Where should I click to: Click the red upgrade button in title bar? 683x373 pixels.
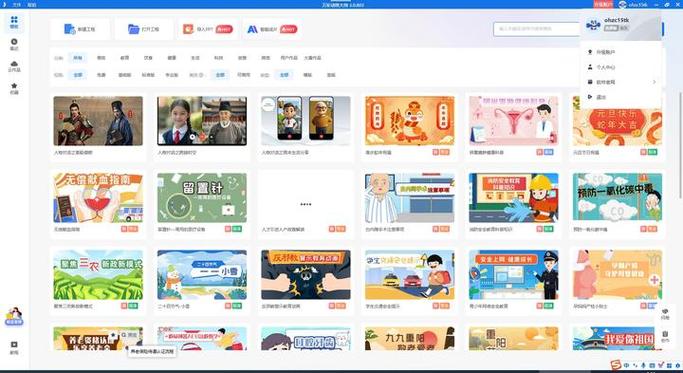[x=603, y=4]
